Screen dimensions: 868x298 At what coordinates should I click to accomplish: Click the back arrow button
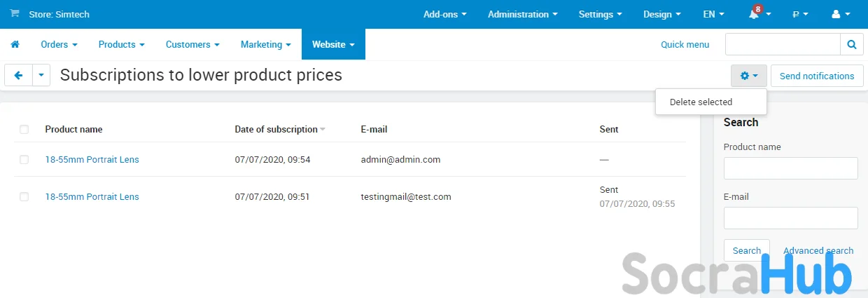[18, 76]
